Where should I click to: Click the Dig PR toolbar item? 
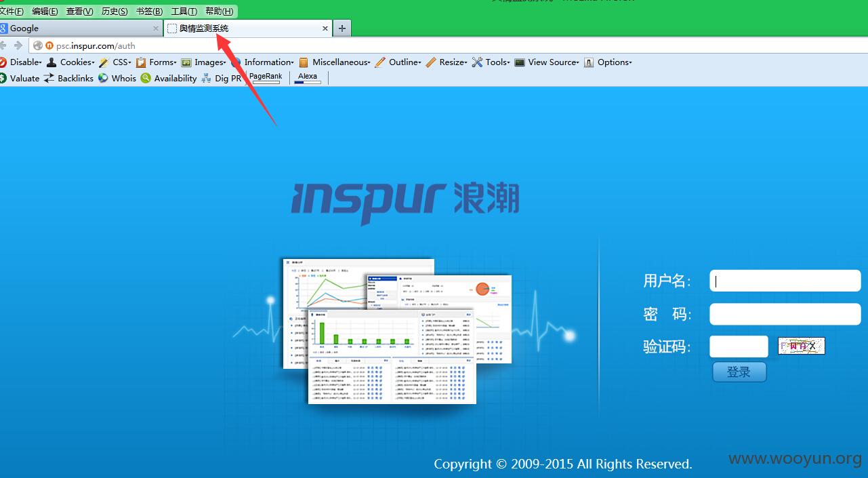click(222, 78)
